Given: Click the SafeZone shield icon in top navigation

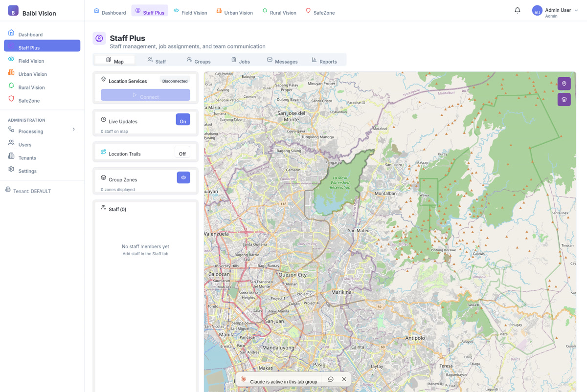Looking at the screenshot, I should pyautogui.click(x=308, y=12).
